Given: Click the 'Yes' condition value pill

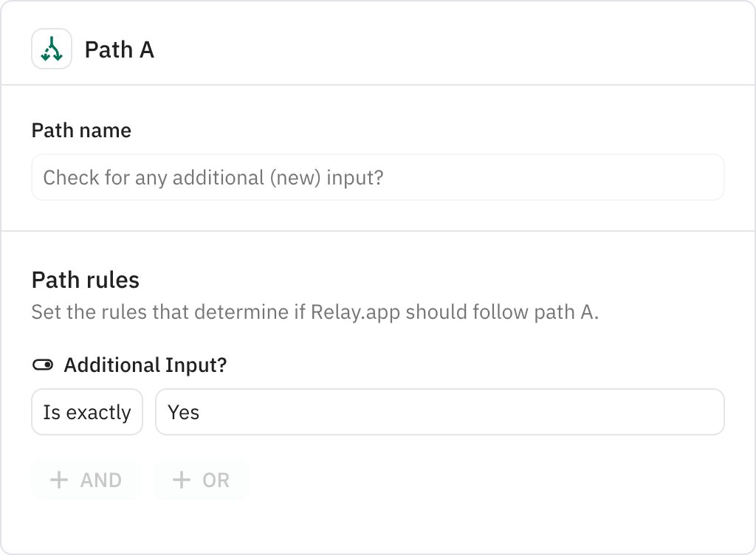Looking at the screenshot, I should [x=439, y=412].
